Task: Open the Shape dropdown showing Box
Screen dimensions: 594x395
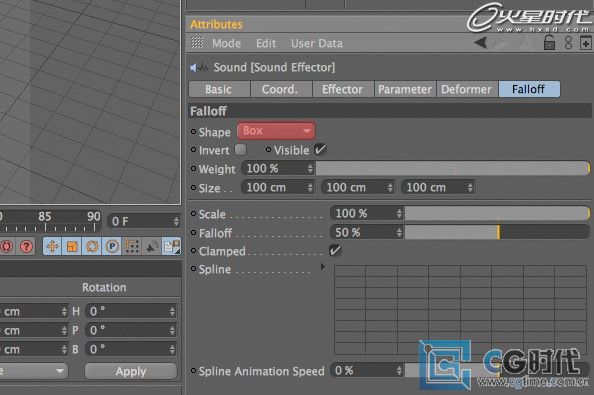Action: pyautogui.click(x=276, y=131)
